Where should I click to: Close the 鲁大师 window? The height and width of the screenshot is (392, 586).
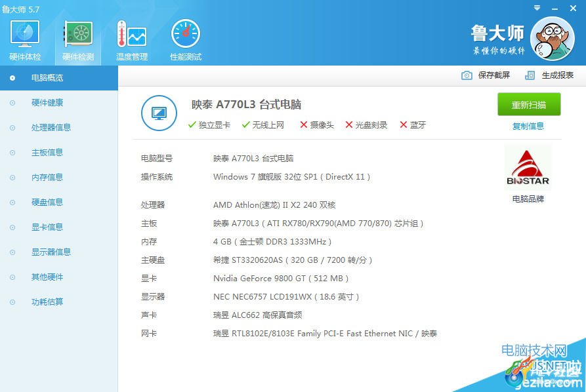(x=573, y=9)
